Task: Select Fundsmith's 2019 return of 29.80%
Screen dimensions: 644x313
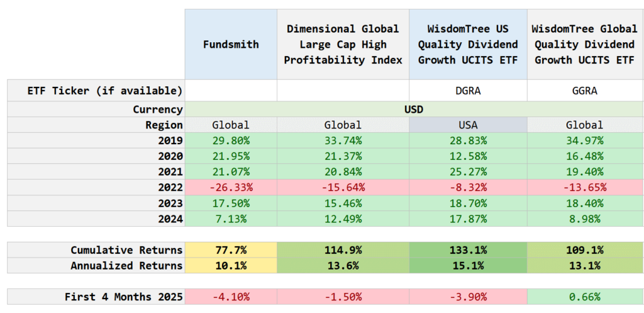Action: (231, 140)
